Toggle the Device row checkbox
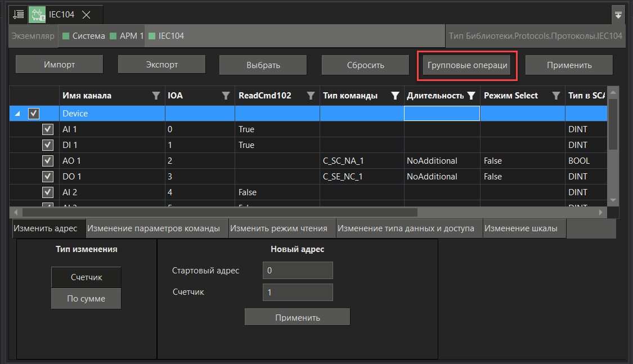Screen dimensions: 633x364 click(34, 114)
